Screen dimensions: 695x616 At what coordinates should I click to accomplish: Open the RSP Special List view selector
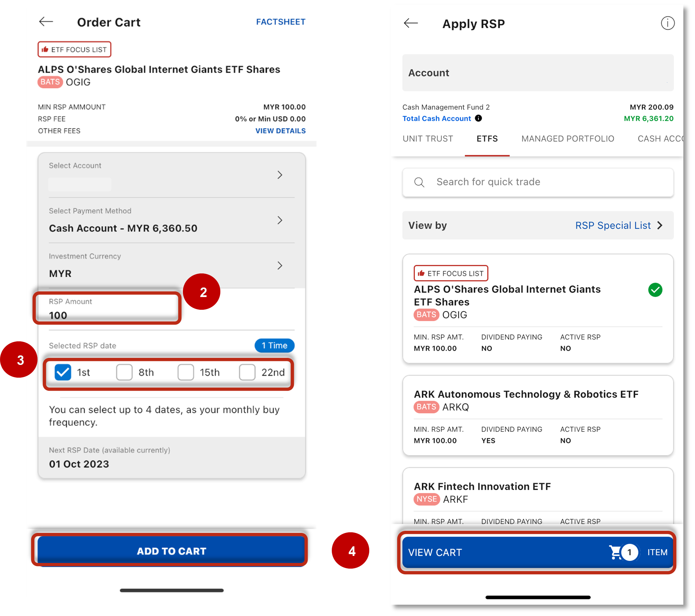click(x=619, y=226)
